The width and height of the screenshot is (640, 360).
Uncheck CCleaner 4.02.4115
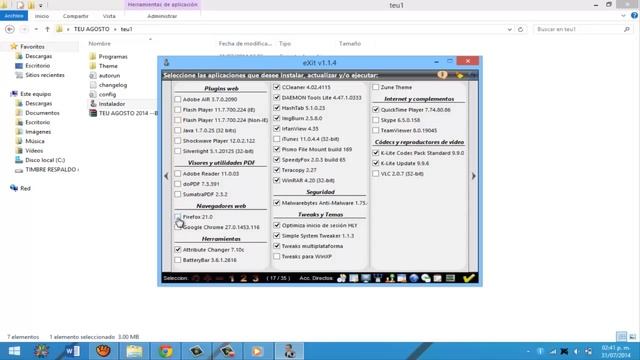[277, 87]
